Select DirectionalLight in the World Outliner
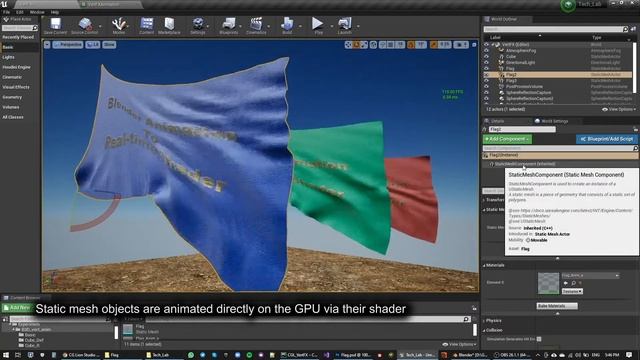Screen dimensions: 640x360 [520, 62]
